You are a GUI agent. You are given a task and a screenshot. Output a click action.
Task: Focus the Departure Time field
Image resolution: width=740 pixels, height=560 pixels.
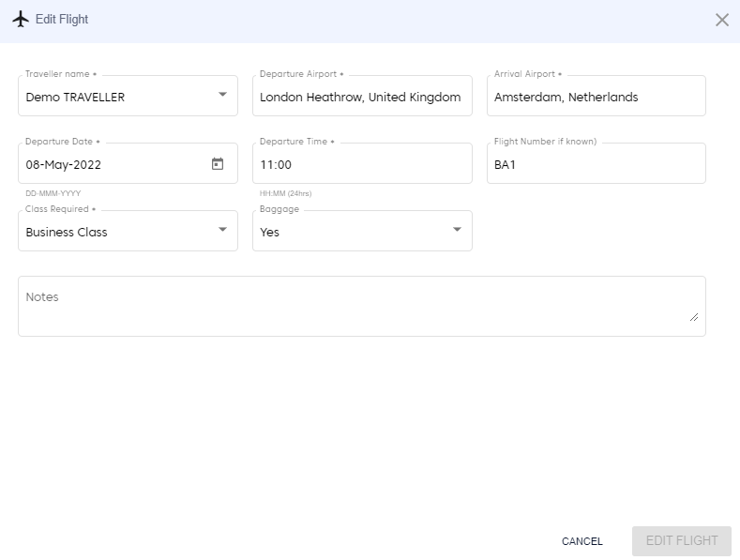[361, 164]
